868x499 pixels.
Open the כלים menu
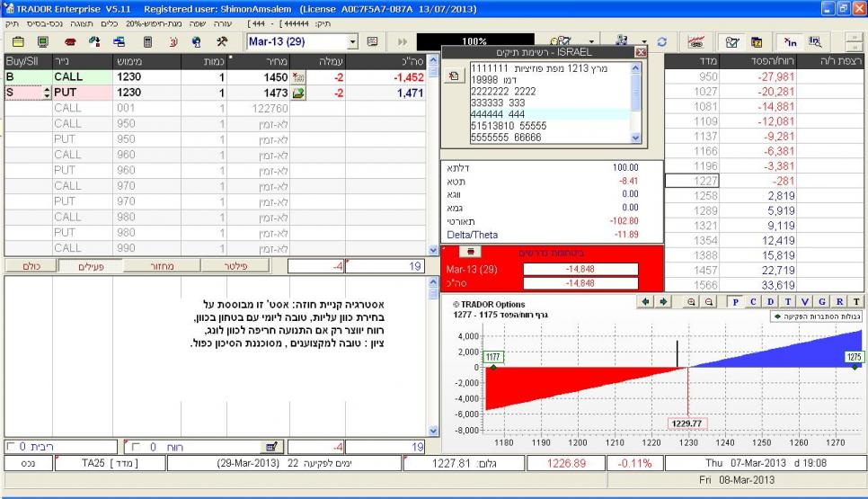point(111,21)
